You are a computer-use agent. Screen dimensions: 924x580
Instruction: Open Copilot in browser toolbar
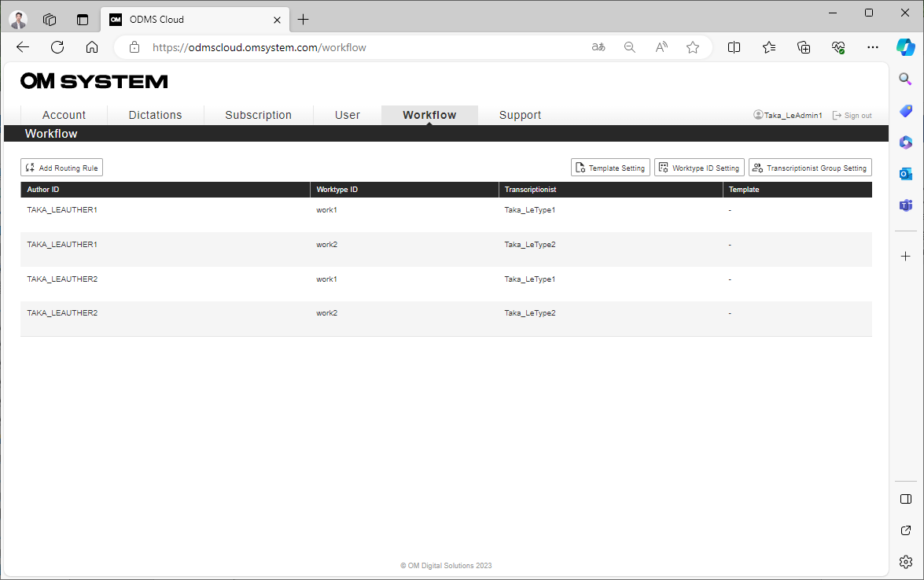[906, 47]
